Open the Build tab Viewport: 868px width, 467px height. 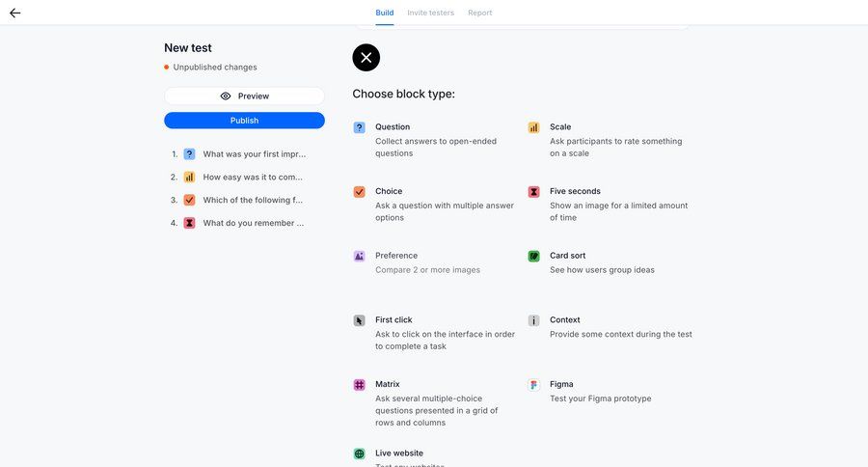[384, 13]
